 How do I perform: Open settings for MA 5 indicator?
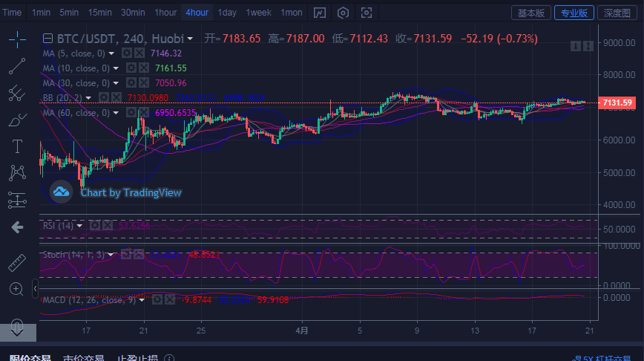coord(127,53)
